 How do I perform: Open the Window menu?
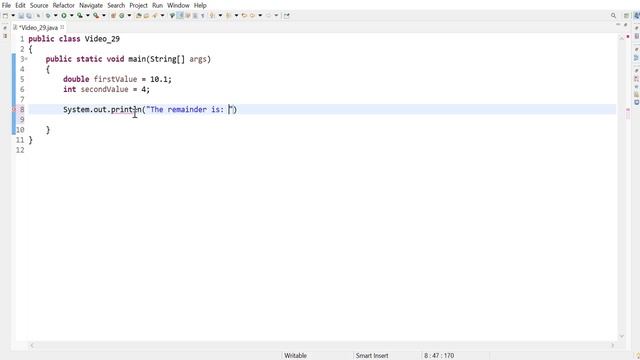coord(178,5)
